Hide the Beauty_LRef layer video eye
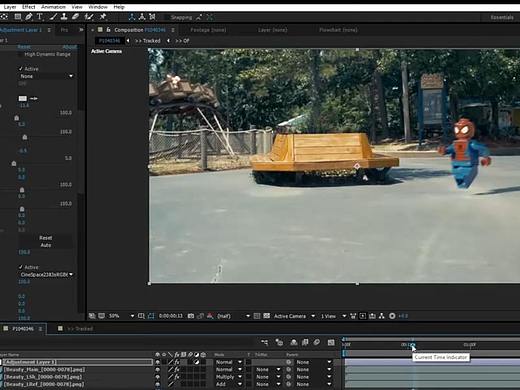Screen dimensions: 520x390 click(158, 384)
